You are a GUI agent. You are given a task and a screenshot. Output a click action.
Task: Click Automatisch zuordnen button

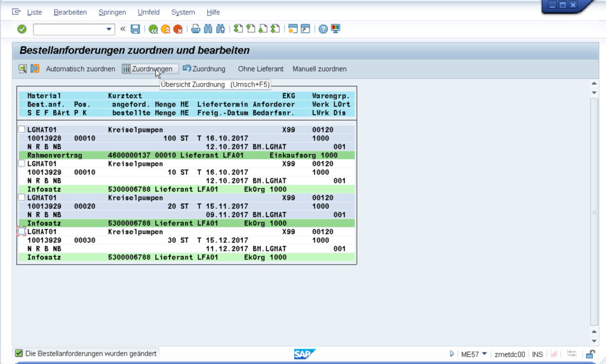pos(80,69)
